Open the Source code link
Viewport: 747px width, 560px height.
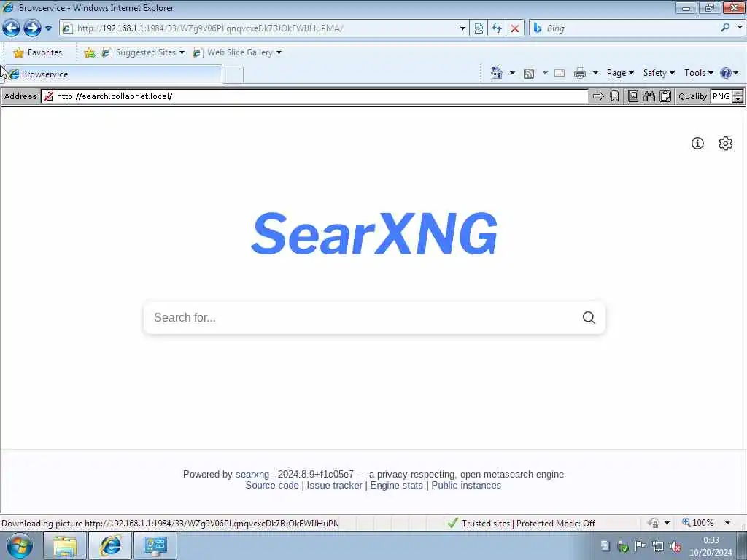click(272, 485)
